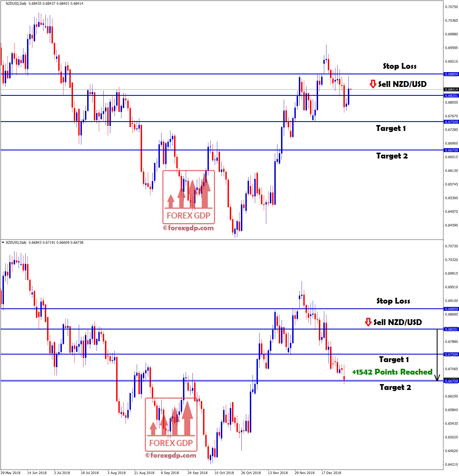Click the Stop Loss label in bottom chart

393,301
